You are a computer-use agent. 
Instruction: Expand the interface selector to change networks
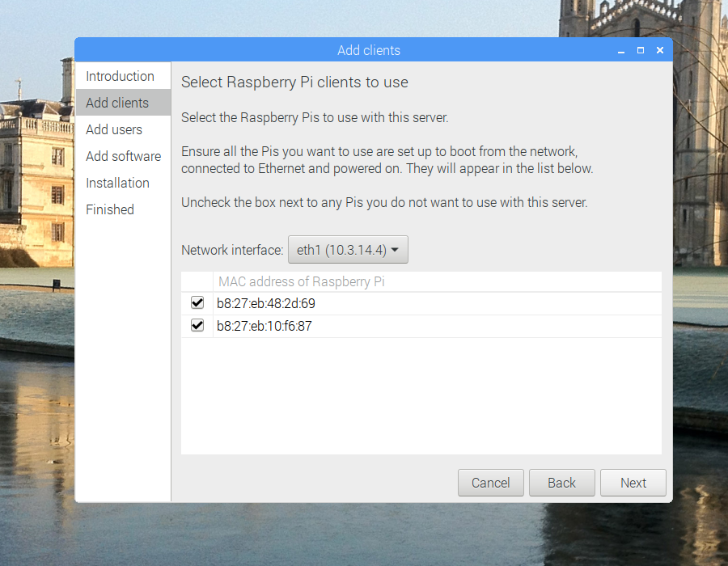[348, 250]
